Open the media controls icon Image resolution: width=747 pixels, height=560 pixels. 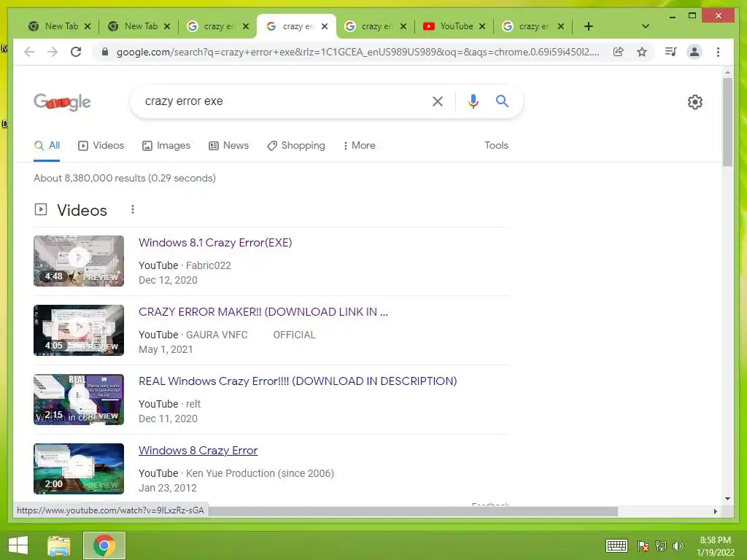pos(671,52)
